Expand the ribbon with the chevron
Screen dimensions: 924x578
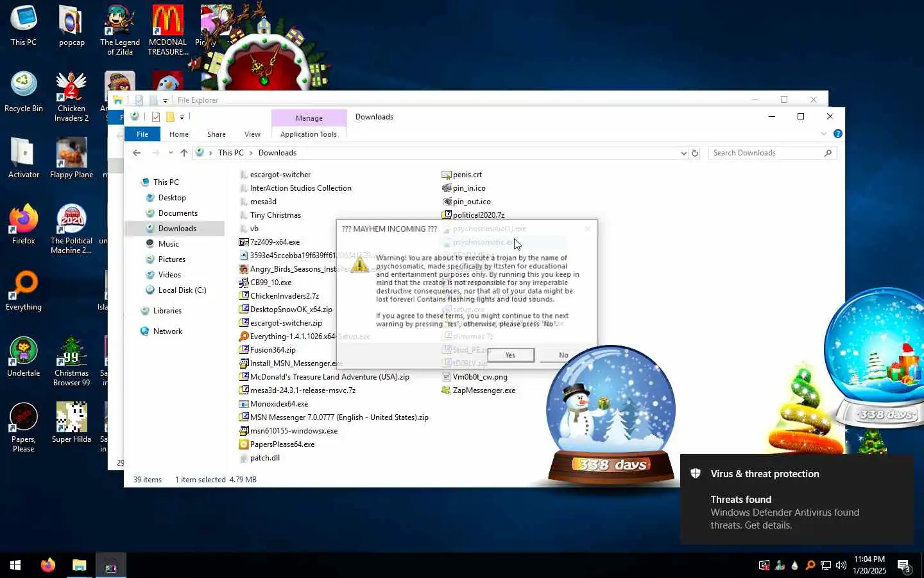point(824,134)
